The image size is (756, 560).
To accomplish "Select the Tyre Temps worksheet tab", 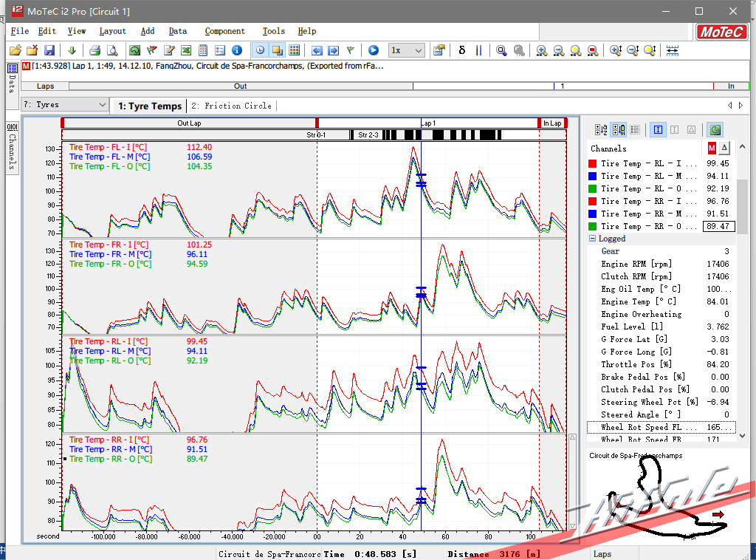I will (x=150, y=106).
